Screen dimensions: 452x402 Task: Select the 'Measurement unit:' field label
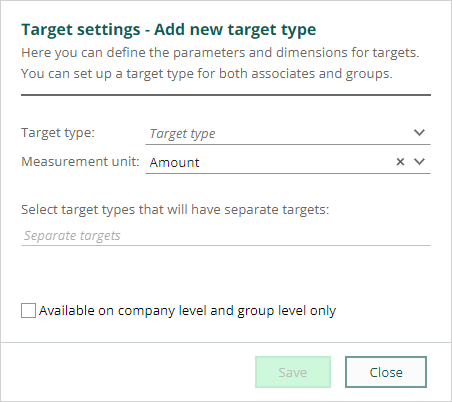pyautogui.click(x=80, y=162)
